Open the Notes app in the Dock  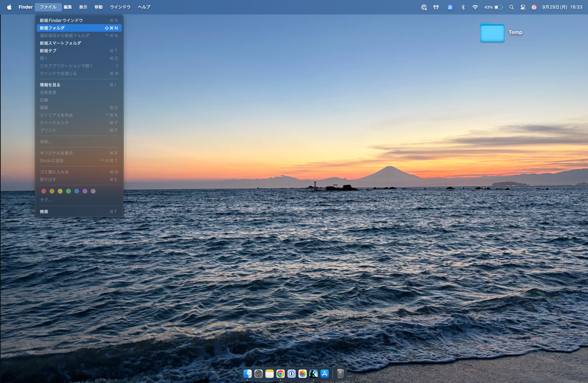point(269,373)
